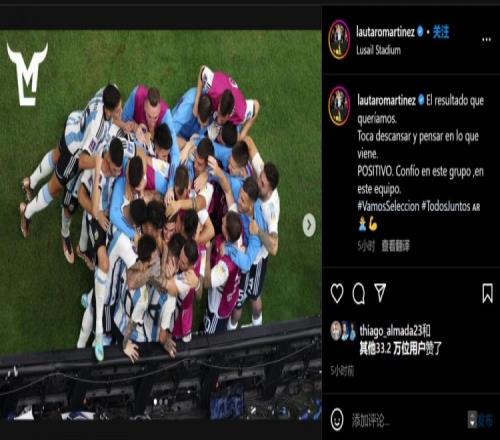This screenshot has height=440, width=500.
Task: Like the post with the heart icon
Action: tap(337, 293)
